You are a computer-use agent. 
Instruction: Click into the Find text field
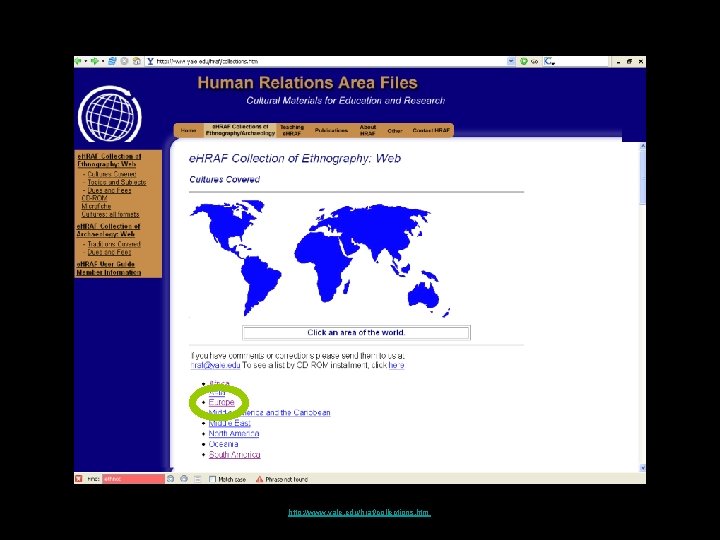[133, 479]
